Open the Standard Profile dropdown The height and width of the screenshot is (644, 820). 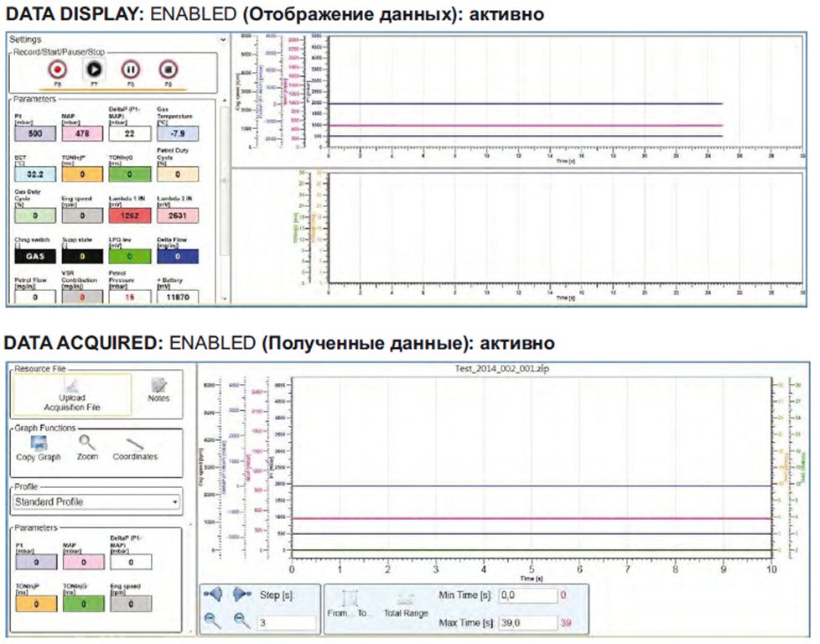pos(96,501)
